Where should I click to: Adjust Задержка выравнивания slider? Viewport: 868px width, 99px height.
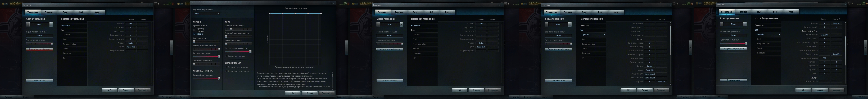point(206,64)
